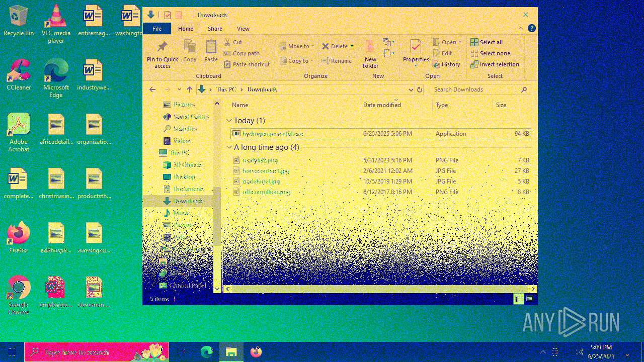The image size is (644, 362).
Task: Switch to Large icons view toggle
Action: point(529,299)
